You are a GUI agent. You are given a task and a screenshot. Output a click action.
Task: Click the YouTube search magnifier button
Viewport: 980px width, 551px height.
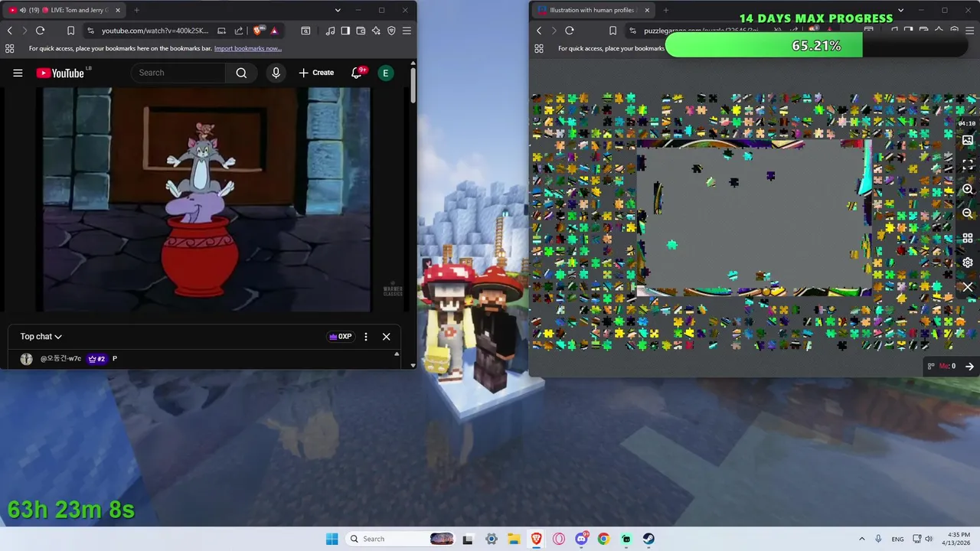241,73
